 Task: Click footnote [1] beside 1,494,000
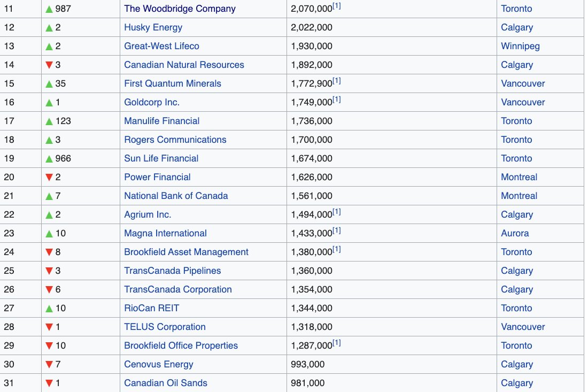point(337,212)
